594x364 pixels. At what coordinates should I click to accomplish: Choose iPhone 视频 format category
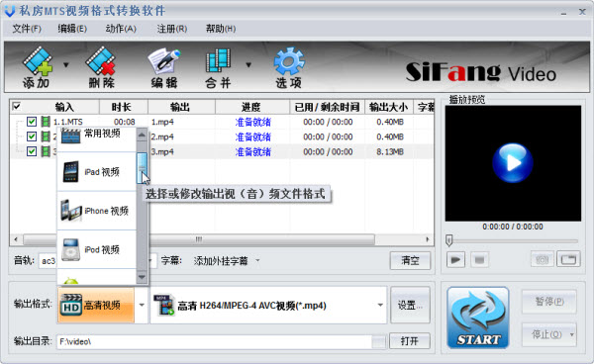(97, 211)
